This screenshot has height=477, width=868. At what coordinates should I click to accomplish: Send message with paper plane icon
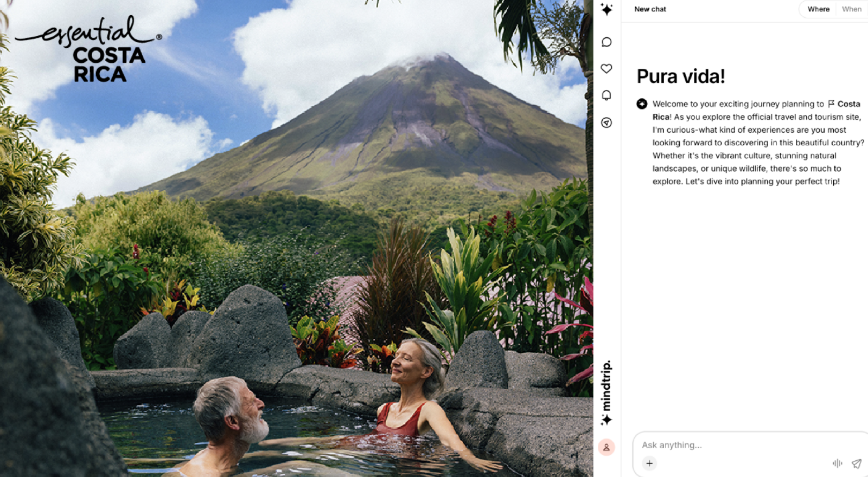(x=857, y=463)
